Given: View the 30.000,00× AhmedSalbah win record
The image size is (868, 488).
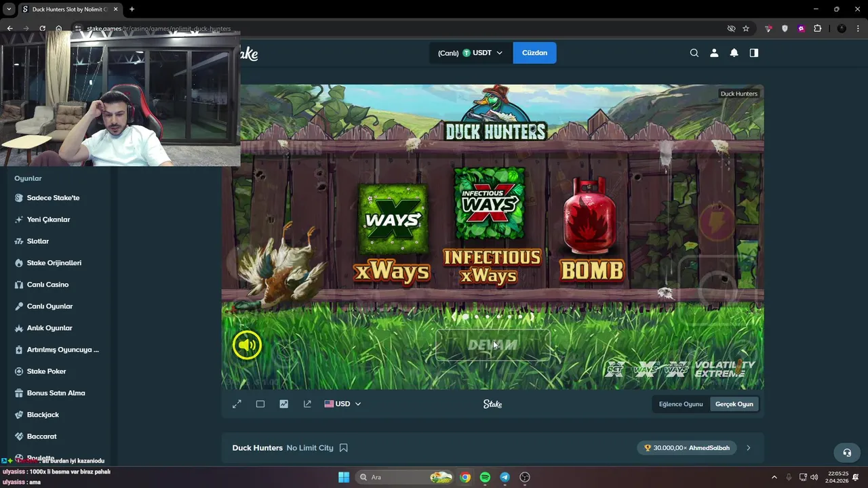Looking at the screenshot, I should point(687,448).
